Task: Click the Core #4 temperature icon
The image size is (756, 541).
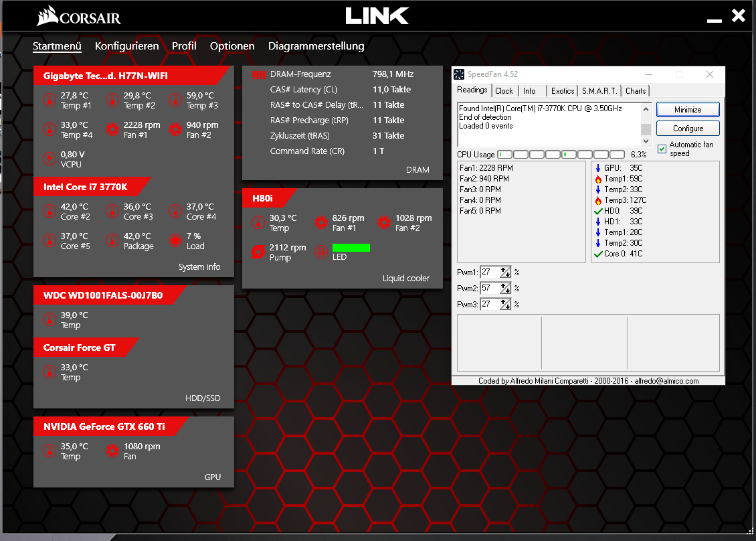Action: tap(175, 212)
